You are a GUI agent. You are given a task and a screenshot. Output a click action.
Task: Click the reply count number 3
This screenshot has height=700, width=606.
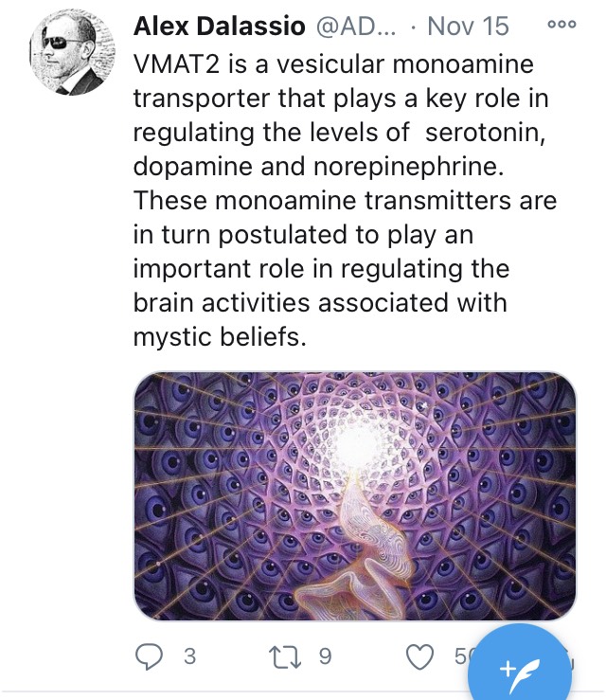click(189, 657)
